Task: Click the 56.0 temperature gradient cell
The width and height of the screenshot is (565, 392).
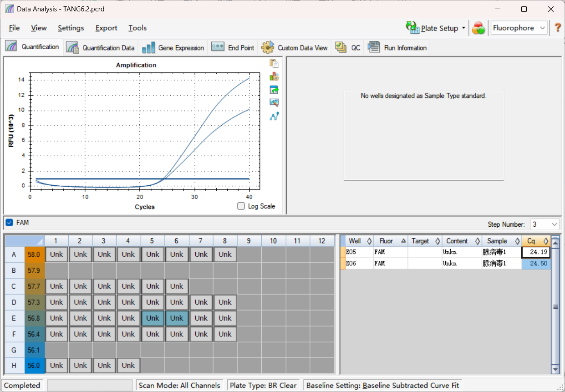Action: [35, 365]
